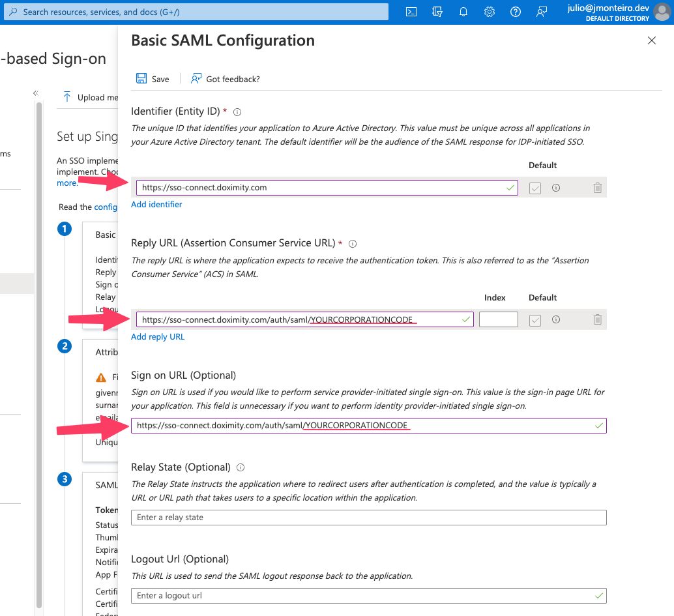Click the left page vertical scrollbar

click(39, 355)
